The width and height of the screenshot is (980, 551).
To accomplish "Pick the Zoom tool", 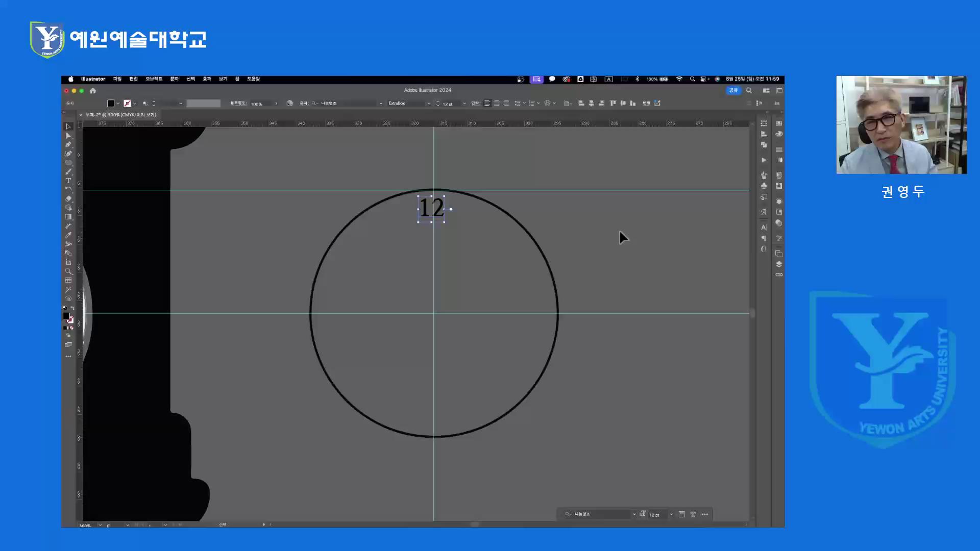I will click(68, 271).
